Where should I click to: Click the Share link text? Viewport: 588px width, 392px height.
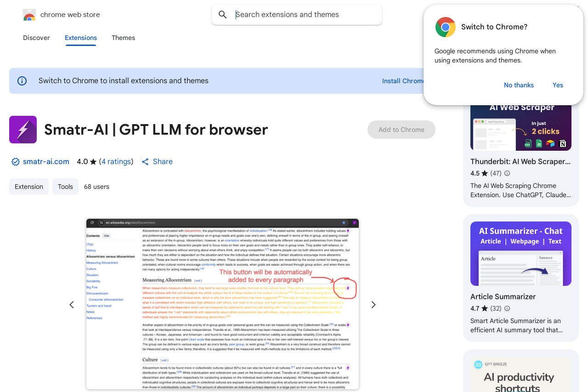tap(163, 162)
